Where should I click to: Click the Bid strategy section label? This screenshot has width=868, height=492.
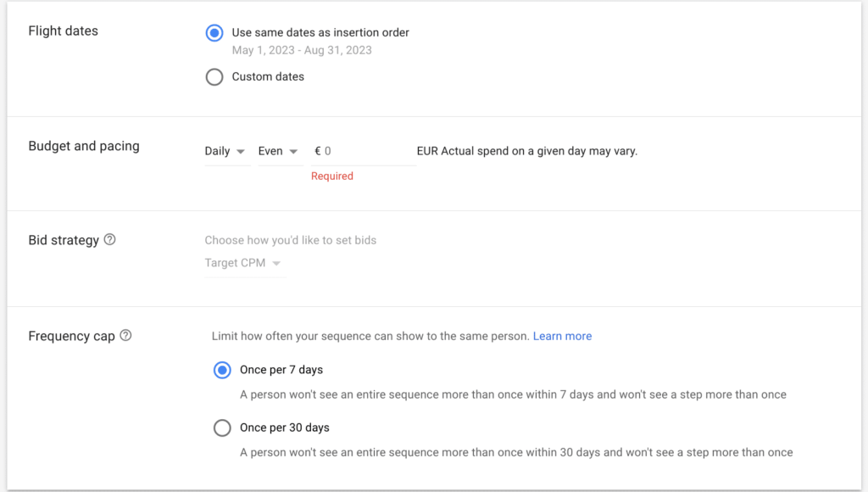(x=64, y=240)
